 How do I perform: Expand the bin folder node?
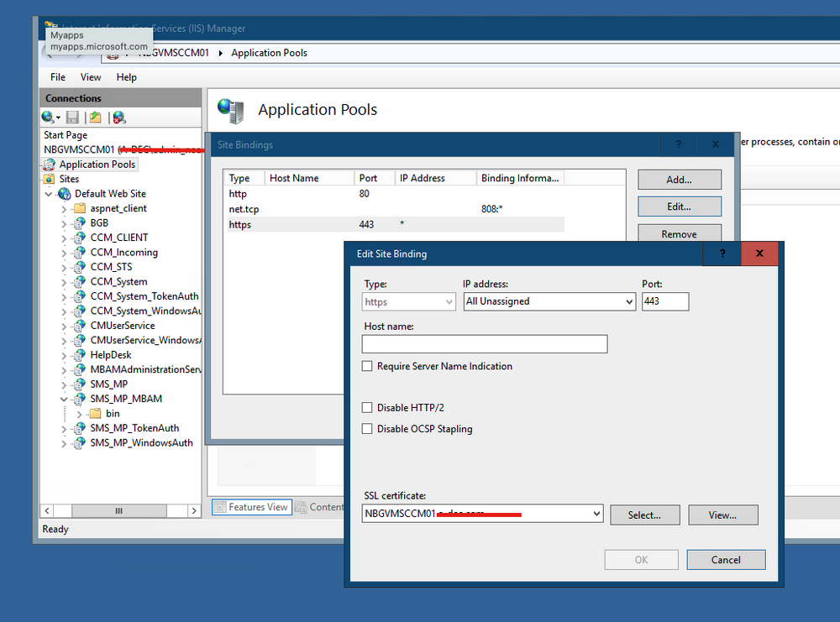coord(79,414)
